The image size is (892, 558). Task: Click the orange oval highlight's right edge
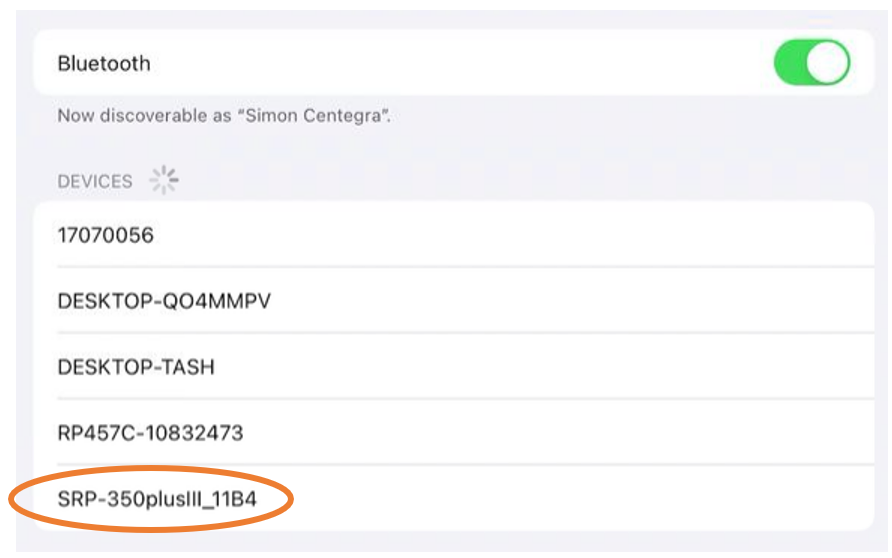[292, 498]
